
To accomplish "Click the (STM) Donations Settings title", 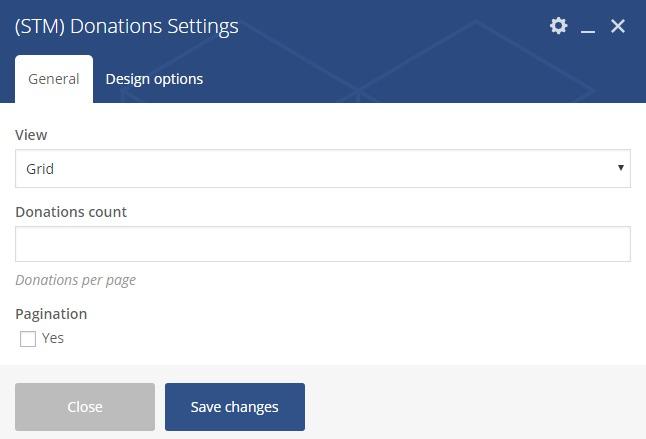I will coord(127,27).
